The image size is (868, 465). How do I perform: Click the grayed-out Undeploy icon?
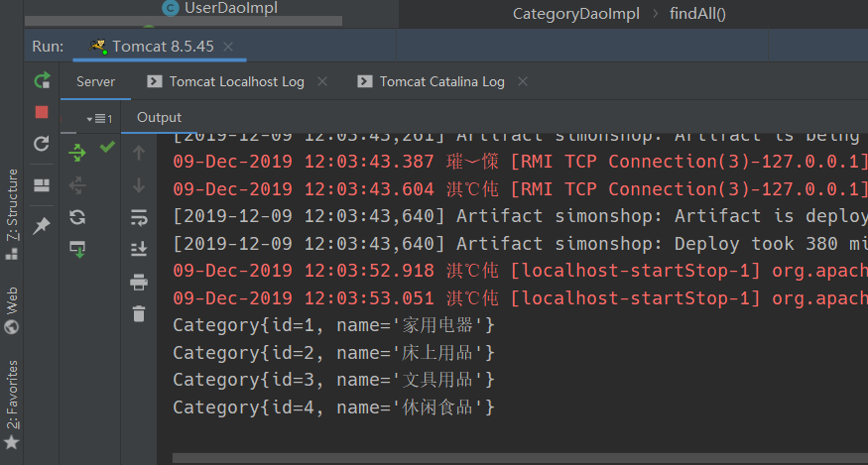77,185
